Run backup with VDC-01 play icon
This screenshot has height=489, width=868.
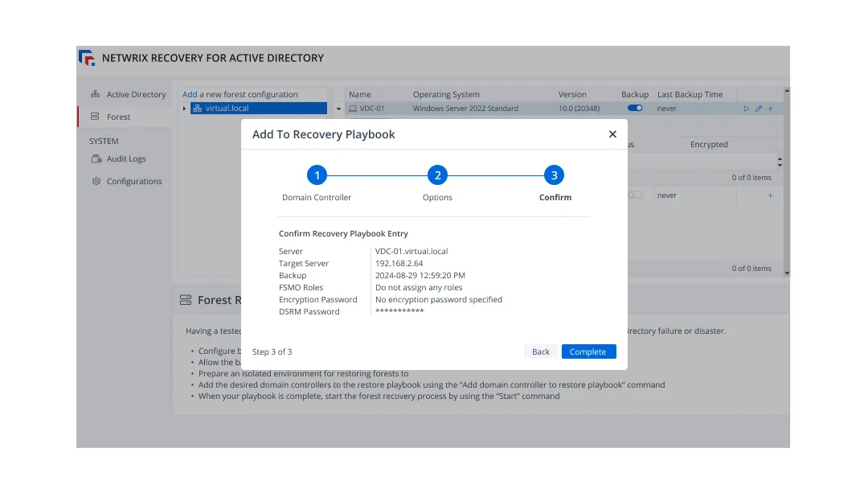tap(746, 109)
